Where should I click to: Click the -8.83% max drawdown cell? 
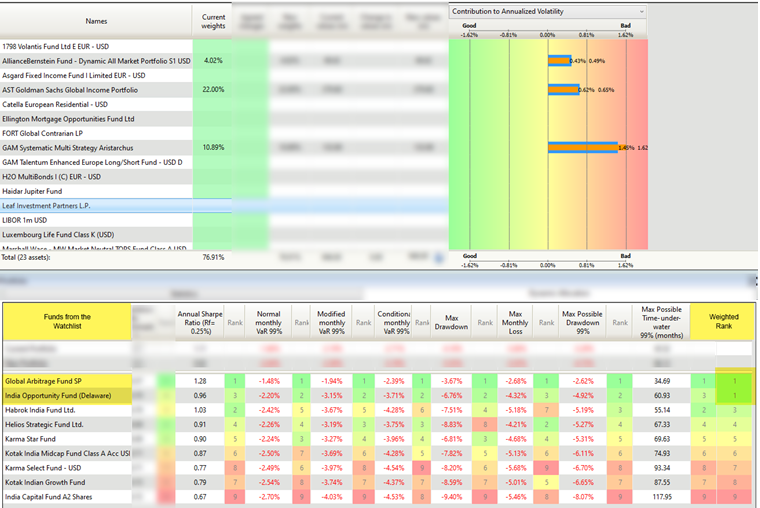click(452, 425)
